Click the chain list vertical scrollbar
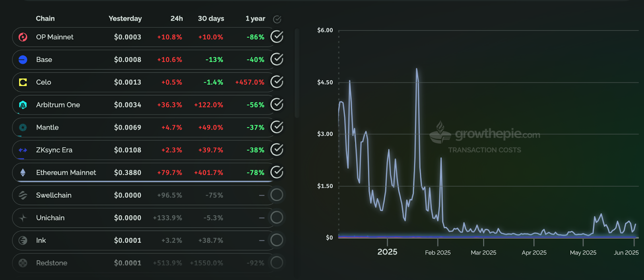Screen dimensions: 644x280 [x=297, y=73]
